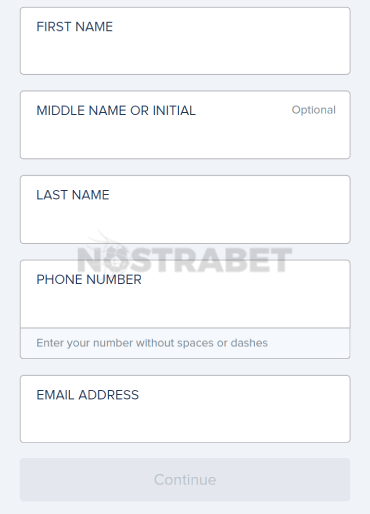Focus the Phone Number input field
Screen dimensions: 370x514
point(185,294)
